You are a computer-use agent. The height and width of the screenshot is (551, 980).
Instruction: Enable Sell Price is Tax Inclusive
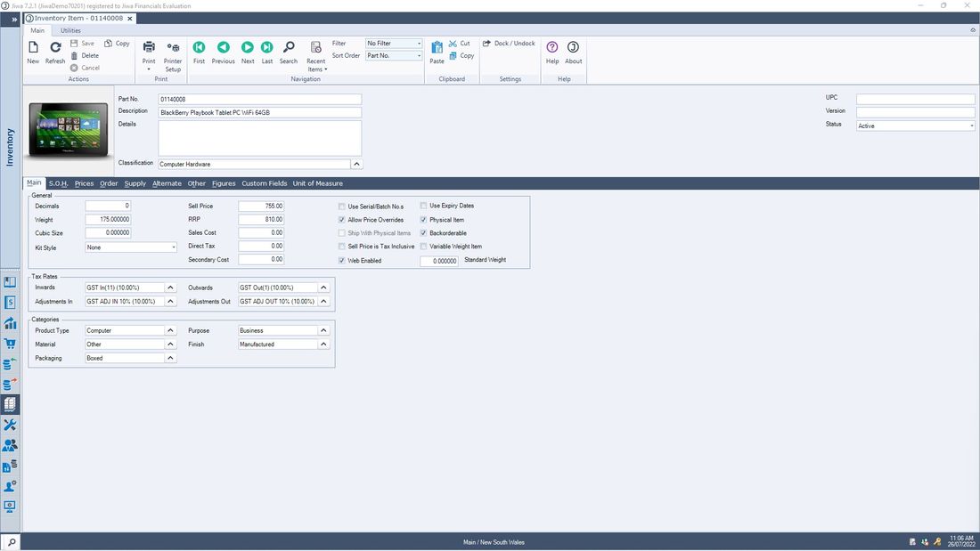[x=342, y=247]
